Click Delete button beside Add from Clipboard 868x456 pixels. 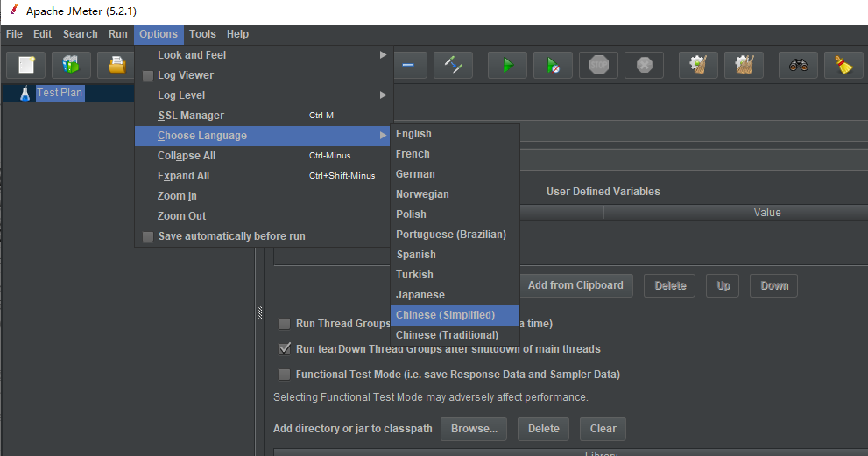[x=670, y=285]
